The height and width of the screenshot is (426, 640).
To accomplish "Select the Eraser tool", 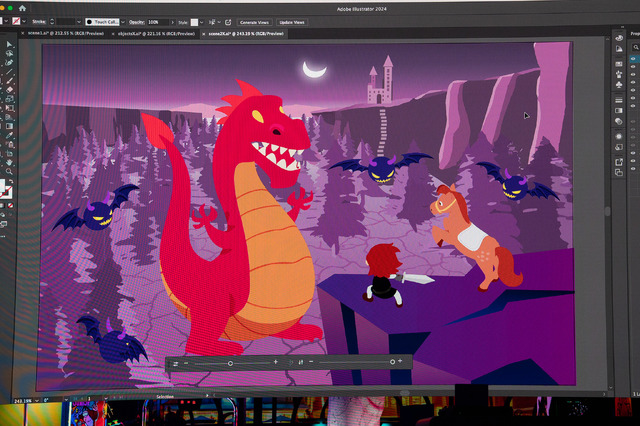I will point(9,90).
